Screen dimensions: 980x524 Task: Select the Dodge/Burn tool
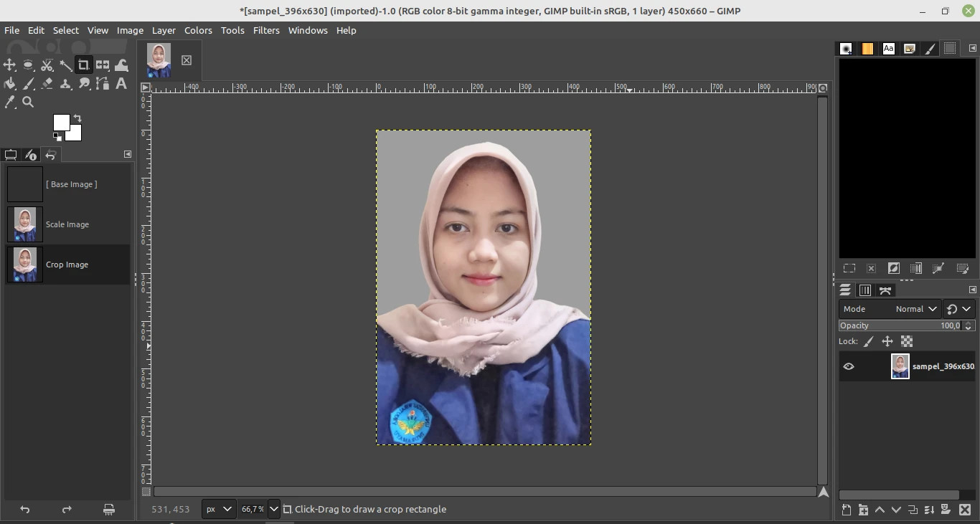pyautogui.click(x=84, y=84)
